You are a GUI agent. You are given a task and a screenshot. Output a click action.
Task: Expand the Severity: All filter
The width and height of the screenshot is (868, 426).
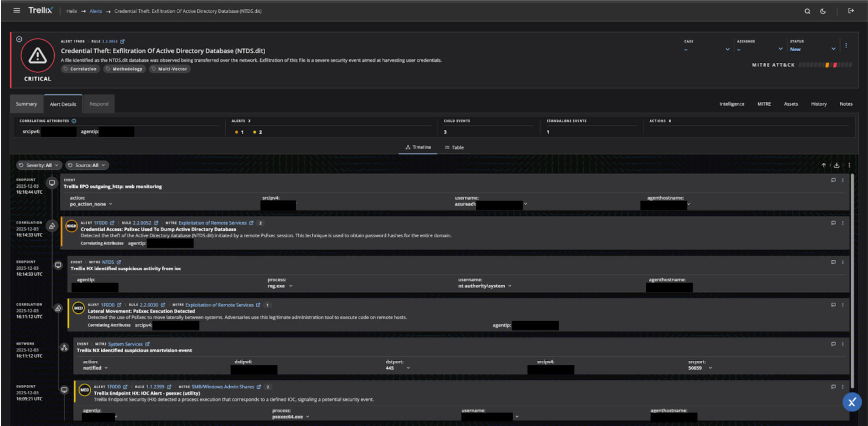[39, 165]
